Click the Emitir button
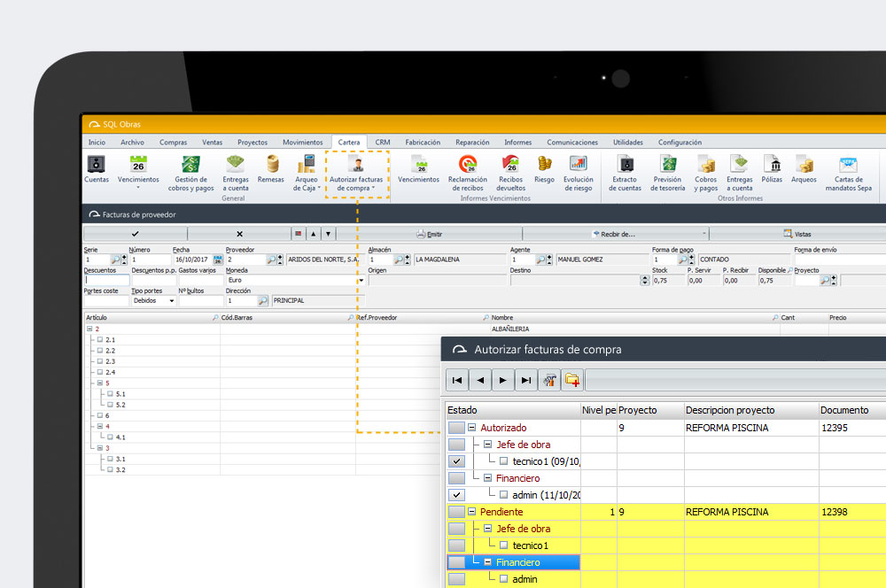The height and width of the screenshot is (588, 886). coord(429,234)
